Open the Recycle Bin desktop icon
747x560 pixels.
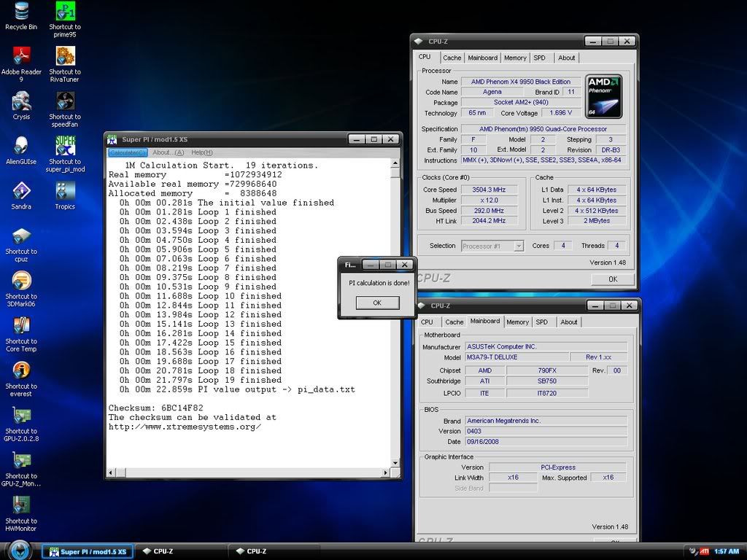point(21,16)
